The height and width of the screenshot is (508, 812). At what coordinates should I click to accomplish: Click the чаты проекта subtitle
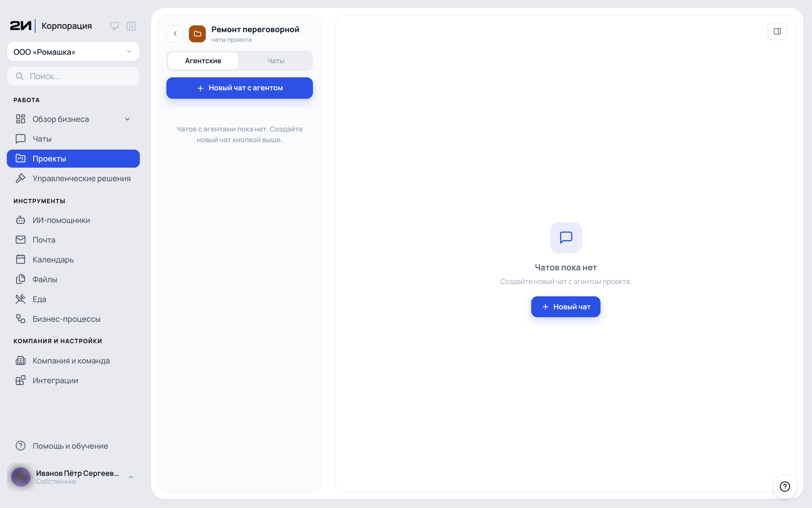231,40
